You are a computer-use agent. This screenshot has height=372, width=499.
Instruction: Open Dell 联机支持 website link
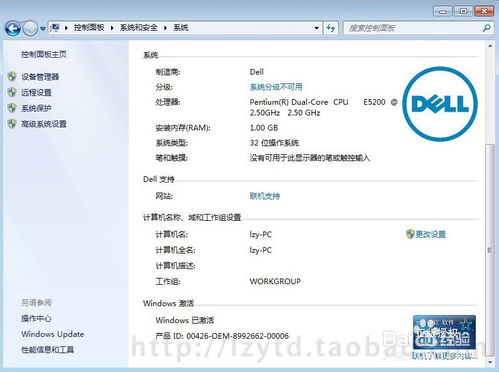(265, 196)
